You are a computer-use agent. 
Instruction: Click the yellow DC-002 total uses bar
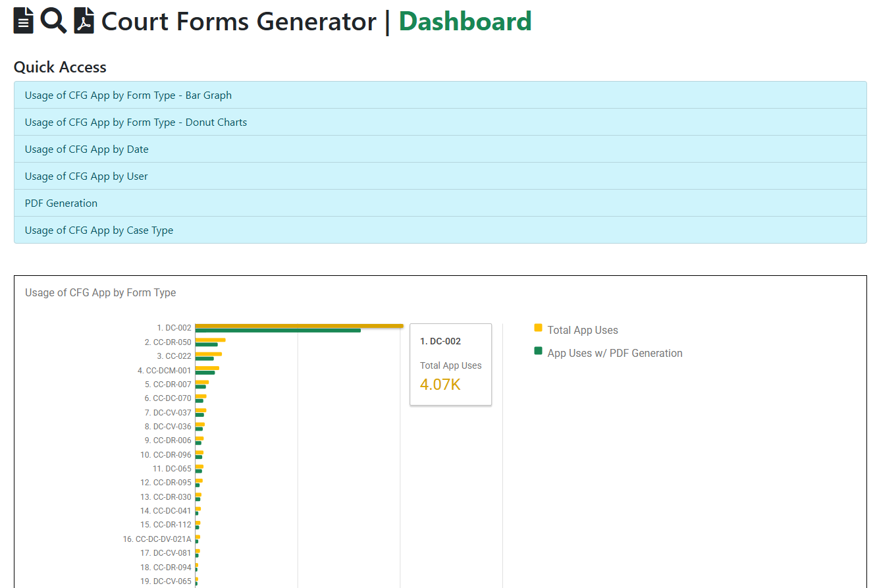click(x=299, y=325)
